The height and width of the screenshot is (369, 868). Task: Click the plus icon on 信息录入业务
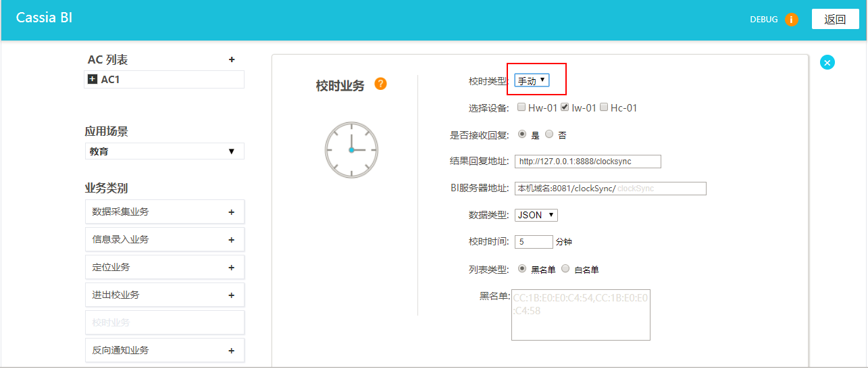point(231,240)
